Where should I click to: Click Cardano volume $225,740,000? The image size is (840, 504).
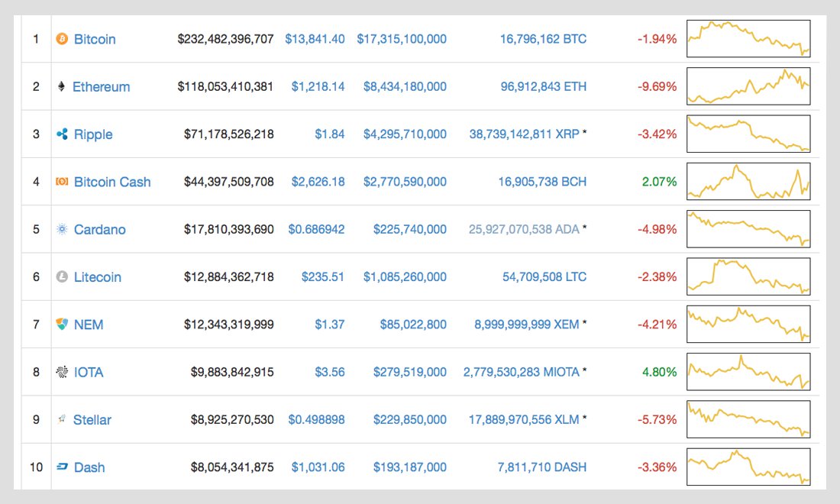[x=410, y=230]
